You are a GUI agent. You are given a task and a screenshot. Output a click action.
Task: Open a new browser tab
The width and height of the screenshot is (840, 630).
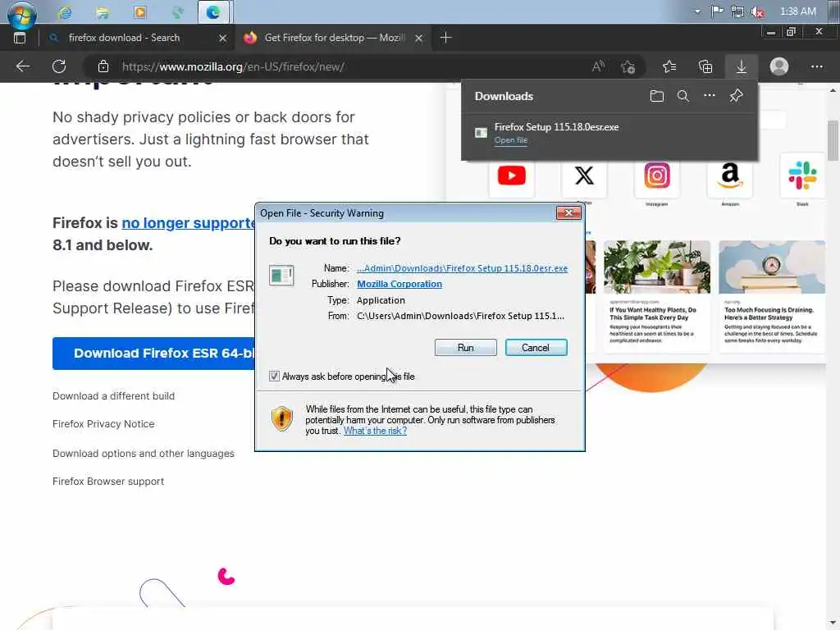coord(445,38)
